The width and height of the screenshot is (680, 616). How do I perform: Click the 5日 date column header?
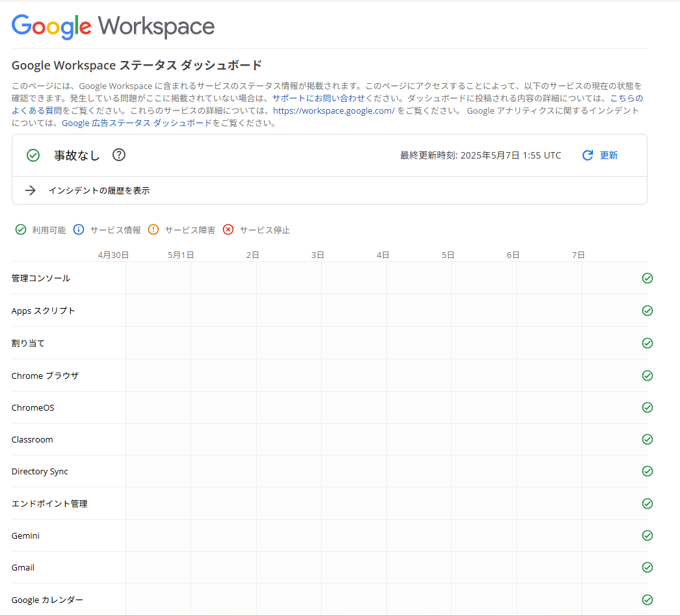pos(448,255)
